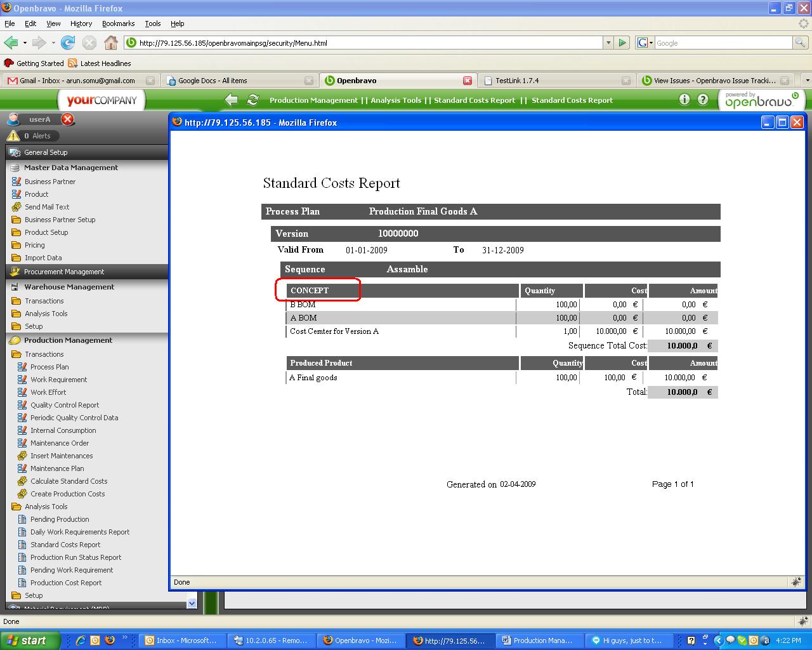
Task: Open the Production Cost Report link
Action: 66,583
